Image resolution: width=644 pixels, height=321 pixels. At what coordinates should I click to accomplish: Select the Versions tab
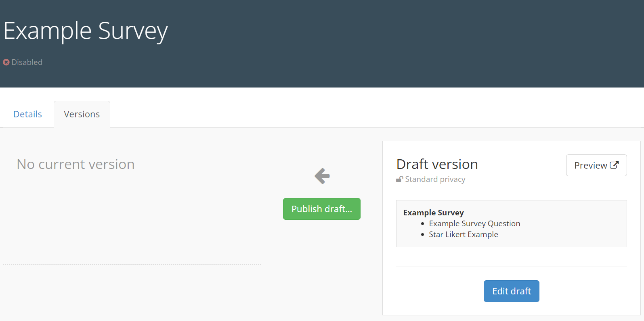coord(82,114)
